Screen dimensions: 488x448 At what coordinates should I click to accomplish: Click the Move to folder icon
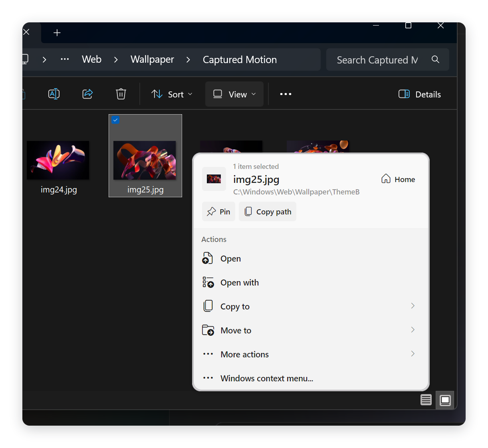pyautogui.click(x=208, y=330)
